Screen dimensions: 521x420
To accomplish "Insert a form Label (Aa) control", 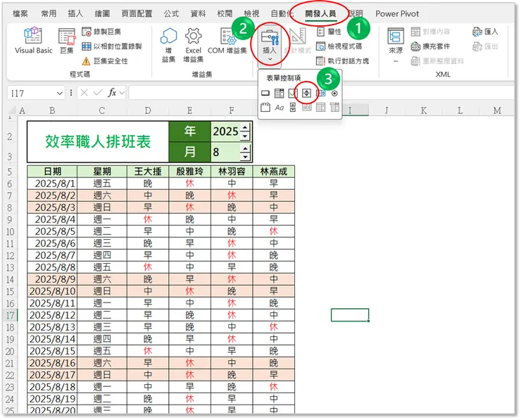I will (279, 107).
